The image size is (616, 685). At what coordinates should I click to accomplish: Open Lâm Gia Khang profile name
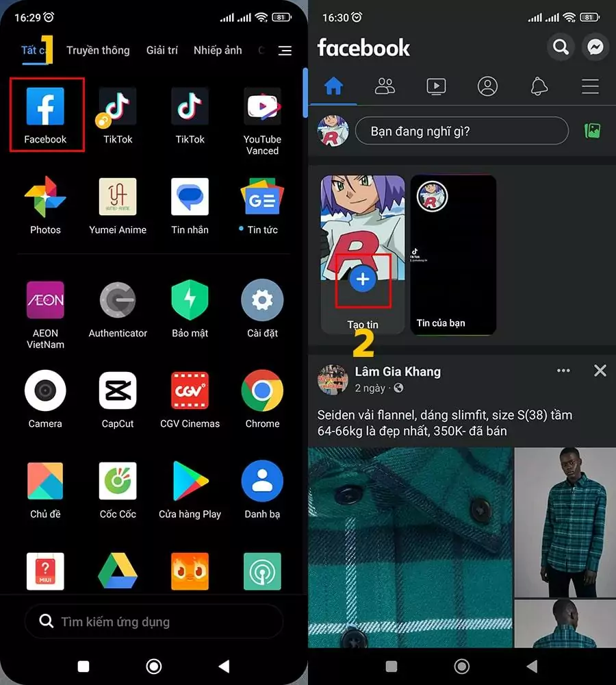click(398, 371)
